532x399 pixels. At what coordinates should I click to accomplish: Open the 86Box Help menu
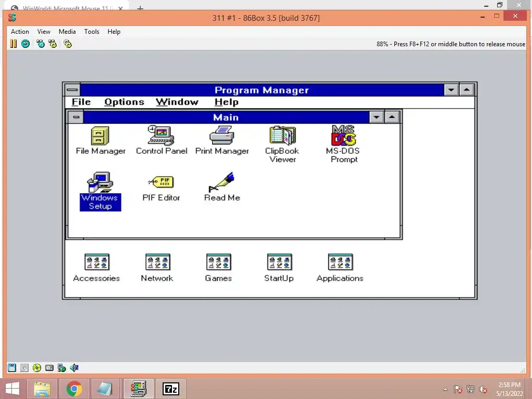coord(114,32)
